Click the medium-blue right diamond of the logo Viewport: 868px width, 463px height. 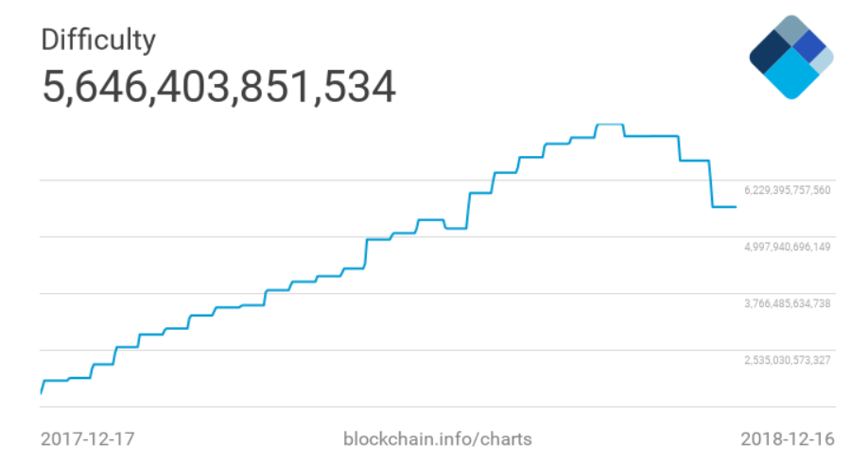pos(810,46)
